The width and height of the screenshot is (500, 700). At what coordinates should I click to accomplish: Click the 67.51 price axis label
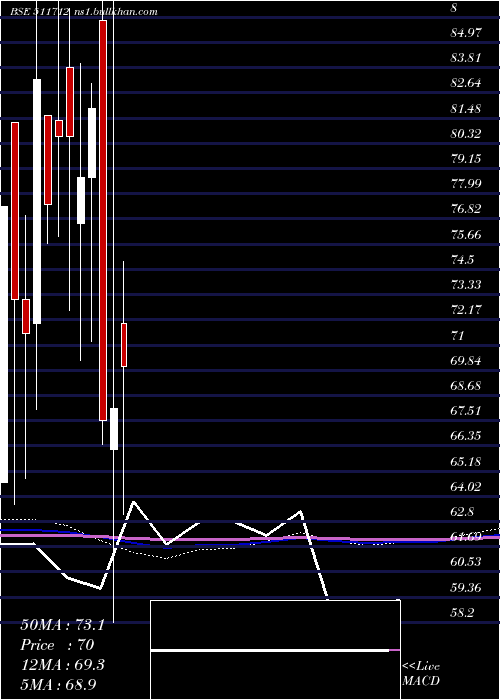pos(466,410)
